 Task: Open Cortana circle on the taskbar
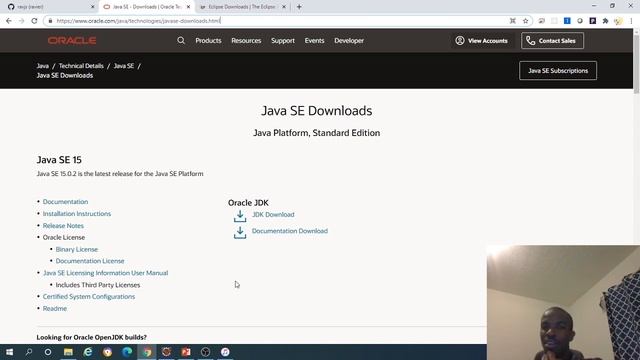[48, 352]
